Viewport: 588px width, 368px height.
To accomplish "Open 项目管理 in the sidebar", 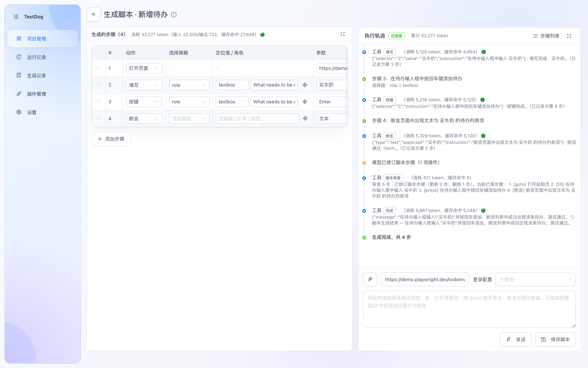I will pos(42,39).
